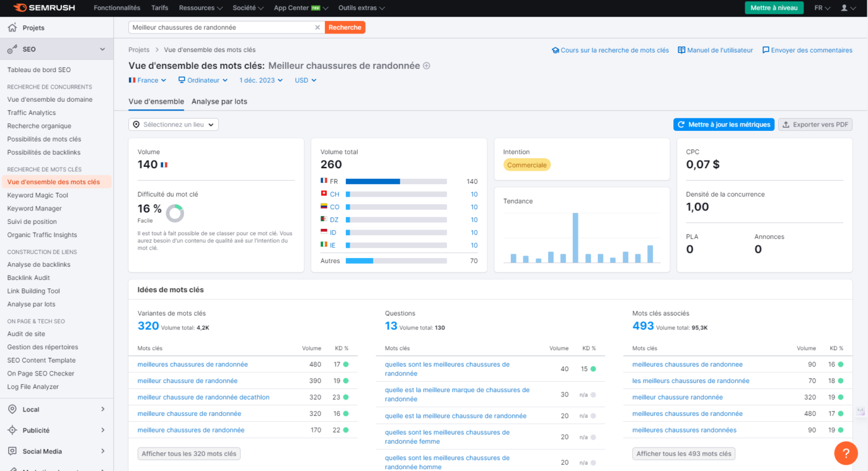Open Backlink Audit in sidebar

point(29,277)
